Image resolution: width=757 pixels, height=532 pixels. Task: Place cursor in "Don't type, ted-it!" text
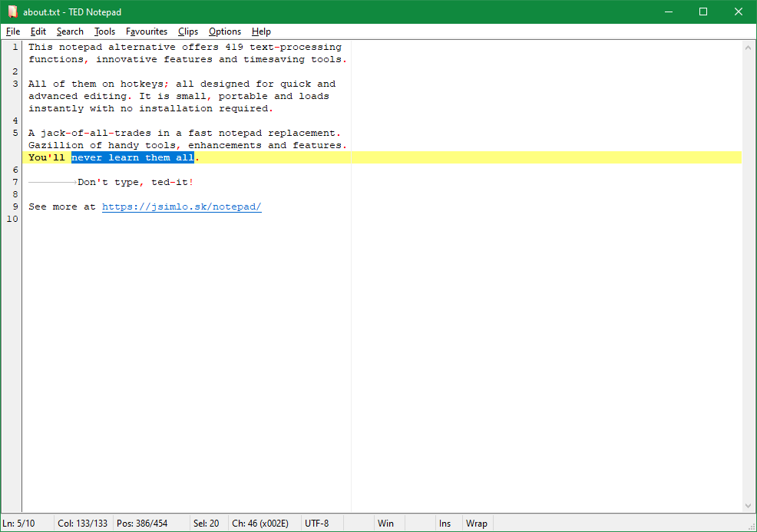(135, 183)
